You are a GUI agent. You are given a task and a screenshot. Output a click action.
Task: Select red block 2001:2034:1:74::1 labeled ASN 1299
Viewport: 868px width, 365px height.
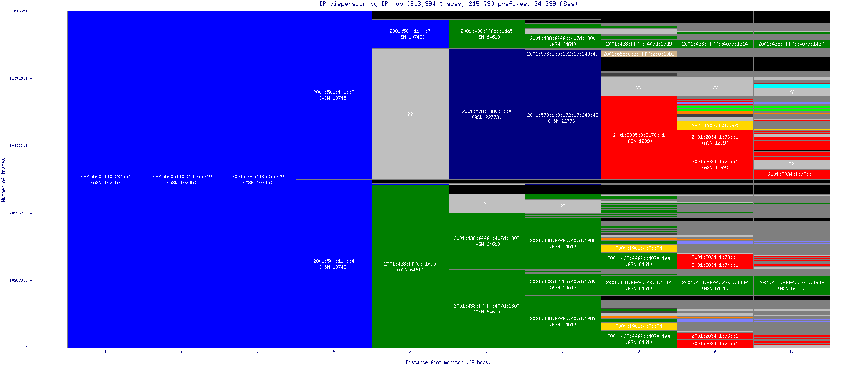click(x=715, y=164)
